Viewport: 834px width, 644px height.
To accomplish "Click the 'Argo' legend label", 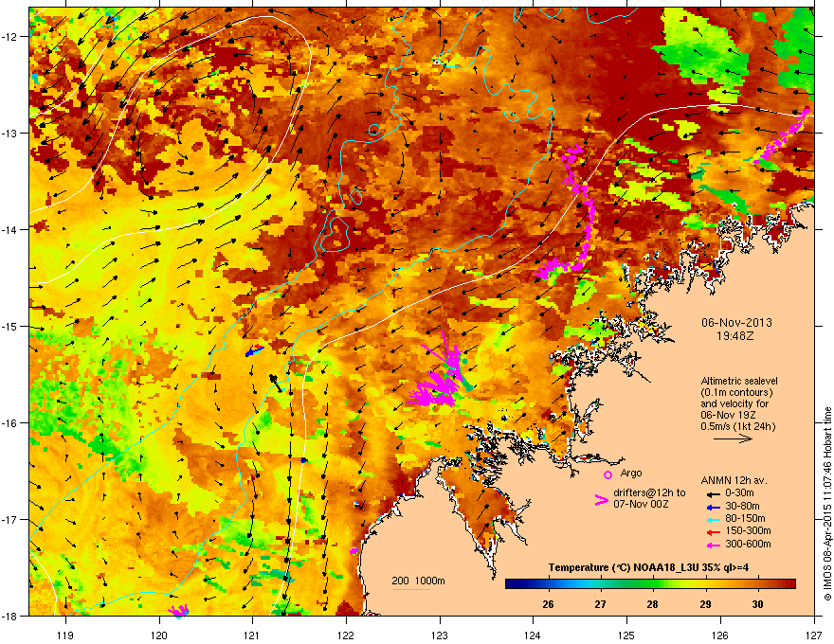I will click(x=631, y=473).
